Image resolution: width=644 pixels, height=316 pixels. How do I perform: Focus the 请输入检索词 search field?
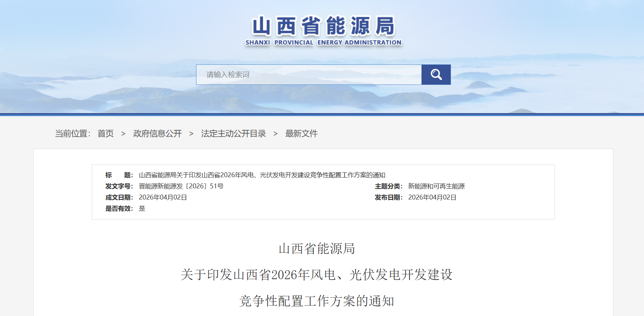[309, 75]
